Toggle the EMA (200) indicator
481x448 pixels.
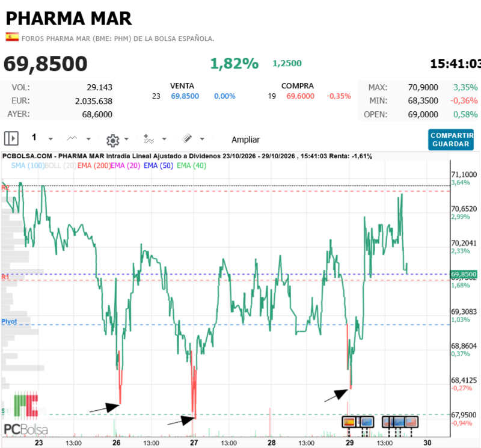[94, 166]
